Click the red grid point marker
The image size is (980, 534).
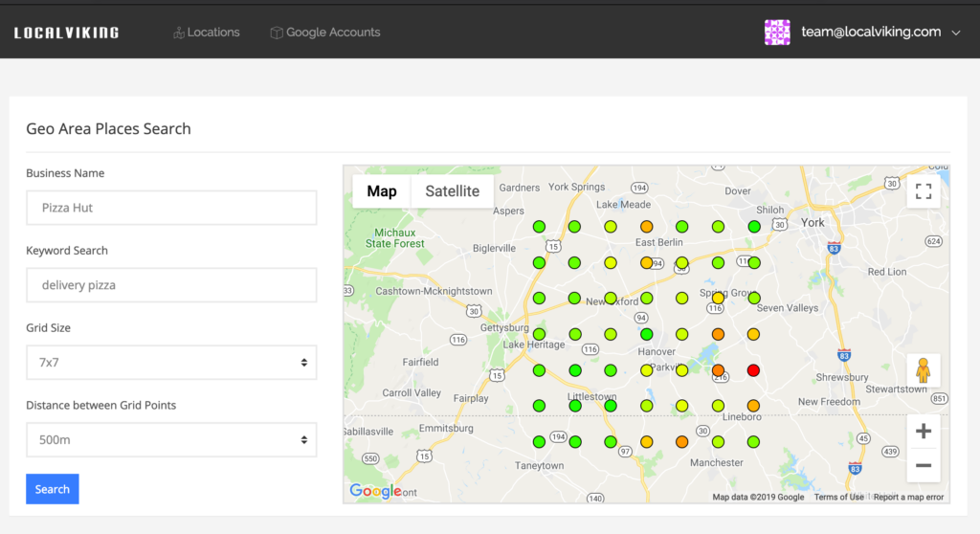pos(753,370)
